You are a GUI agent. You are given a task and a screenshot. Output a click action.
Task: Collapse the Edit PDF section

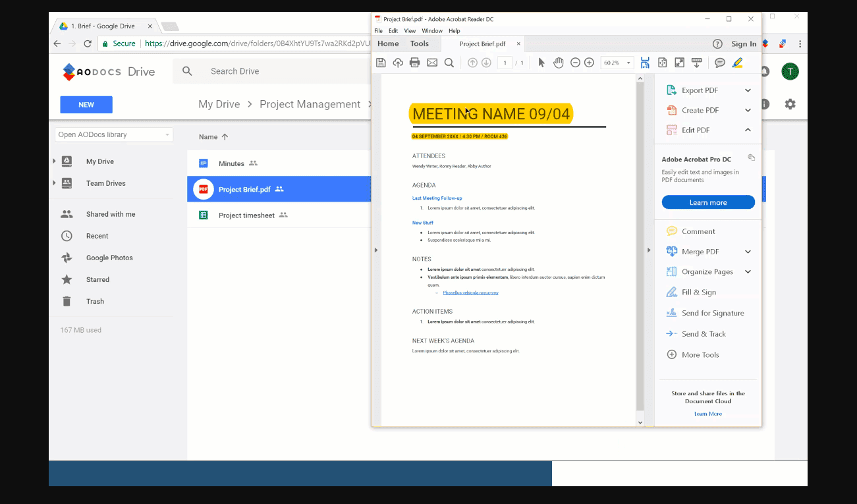[747, 130]
